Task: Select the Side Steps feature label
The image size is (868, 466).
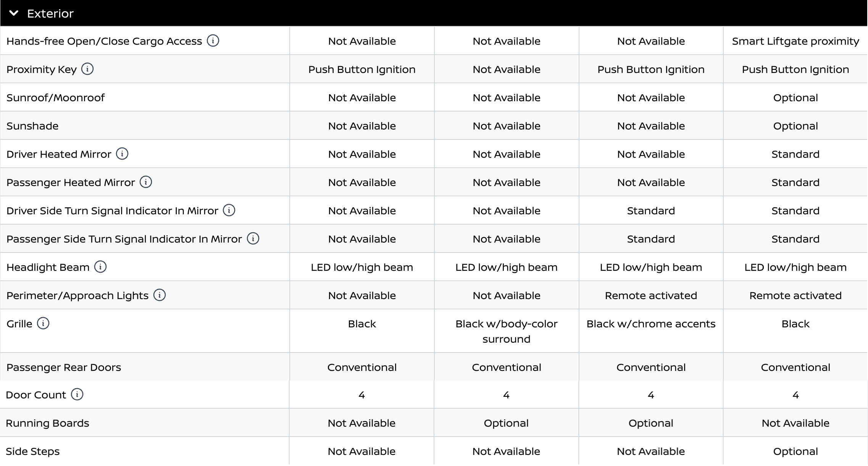Action: click(33, 451)
